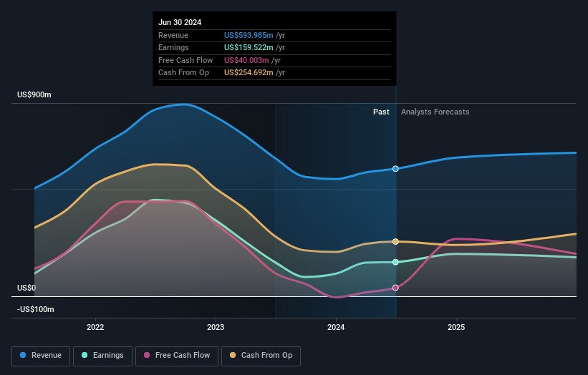Click the Revenue row label in tooltip
The width and height of the screenshot is (588, 375).
[x=173, y=35]
